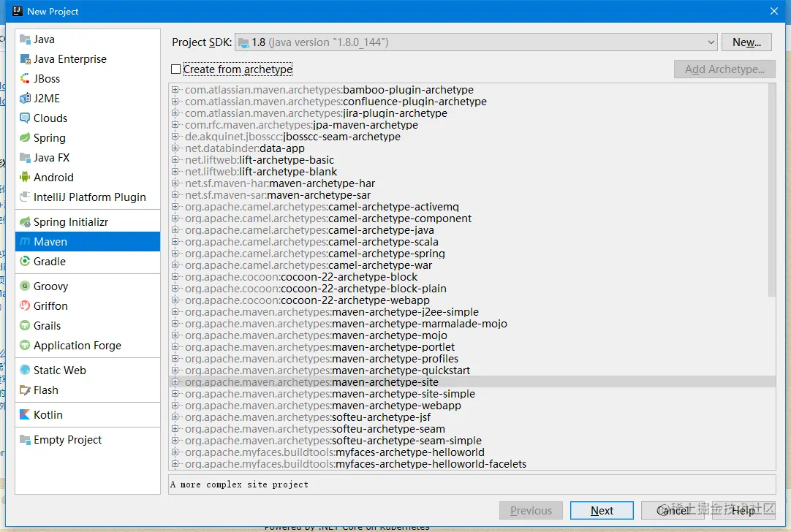Click the Kotlin icon
Viewport: 791px width, 532px height.
(x=25, y=414)
